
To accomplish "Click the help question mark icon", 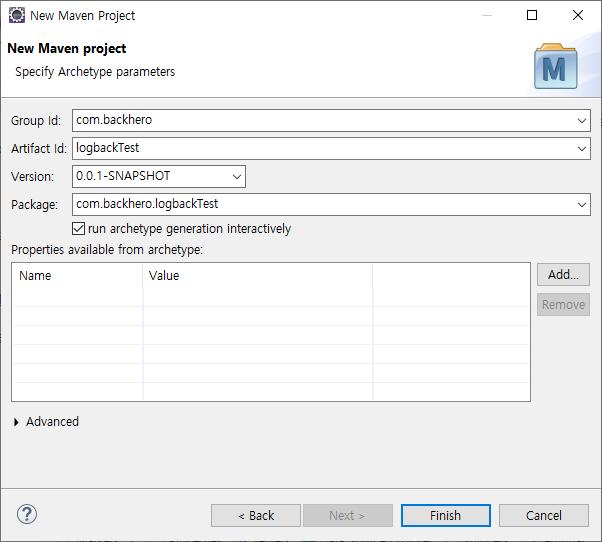I will [27, 514].
